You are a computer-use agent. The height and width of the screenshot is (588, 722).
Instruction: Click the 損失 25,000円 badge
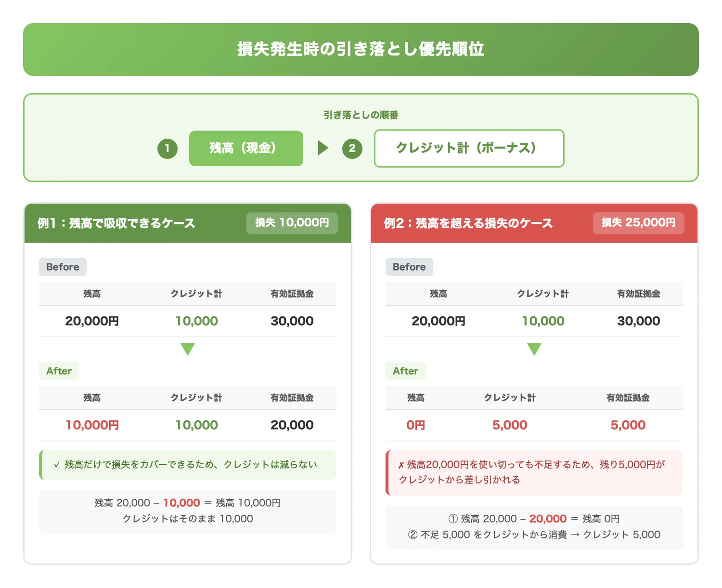pos(639,223)
